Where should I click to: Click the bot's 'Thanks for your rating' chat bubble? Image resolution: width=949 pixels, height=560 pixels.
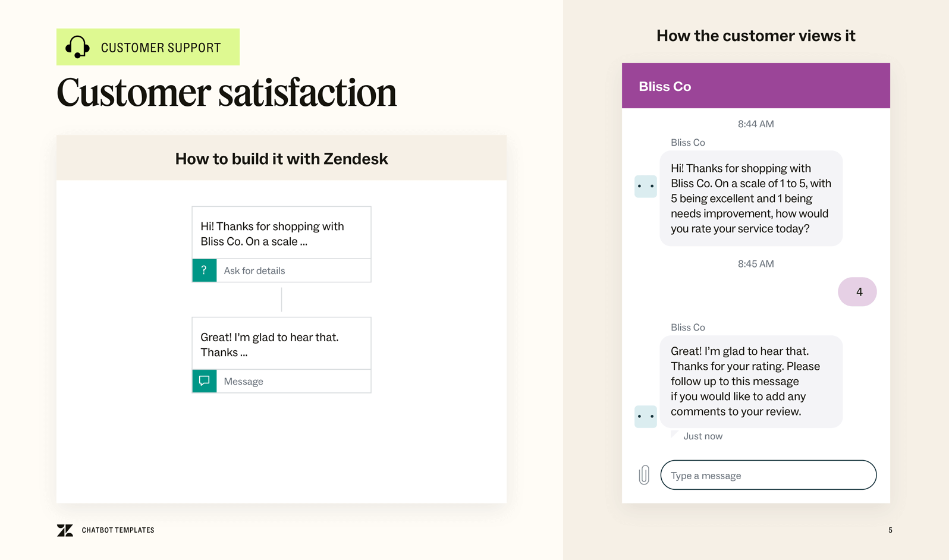(x=751, y=381)
